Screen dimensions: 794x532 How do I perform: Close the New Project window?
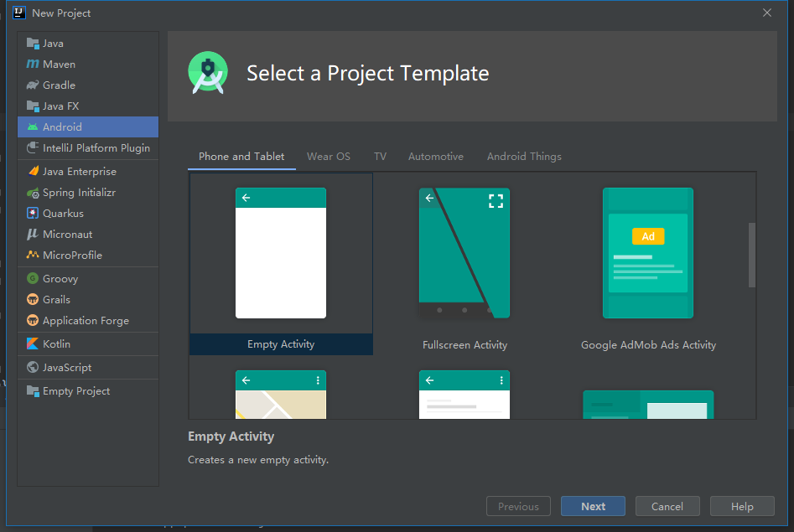pos(767,13)
